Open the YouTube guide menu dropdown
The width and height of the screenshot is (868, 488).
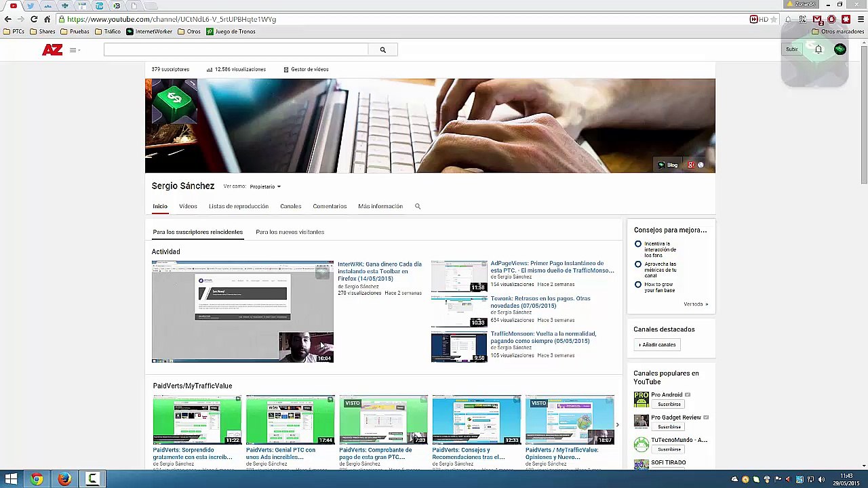click(74, 49)
